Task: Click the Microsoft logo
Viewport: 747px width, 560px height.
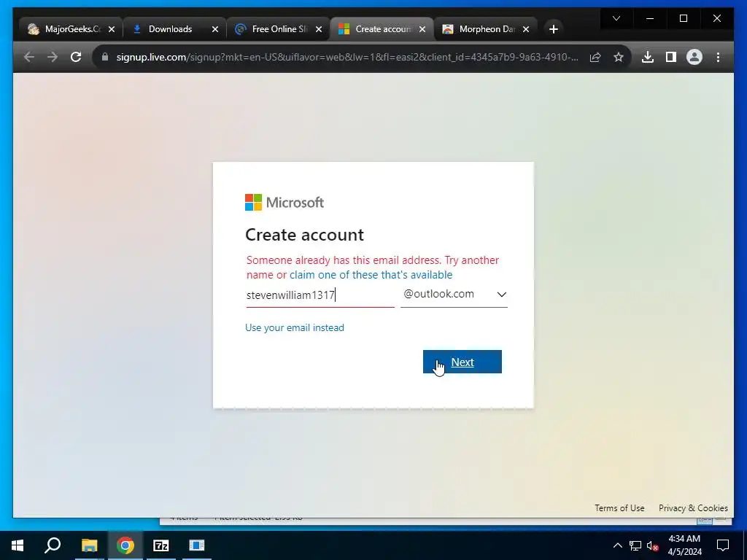Action: click(285, 203)
